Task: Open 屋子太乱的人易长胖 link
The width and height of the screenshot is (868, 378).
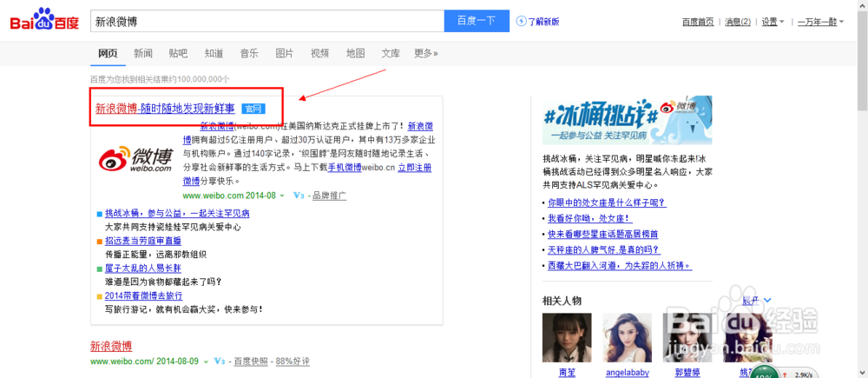Action: point(143,269)
